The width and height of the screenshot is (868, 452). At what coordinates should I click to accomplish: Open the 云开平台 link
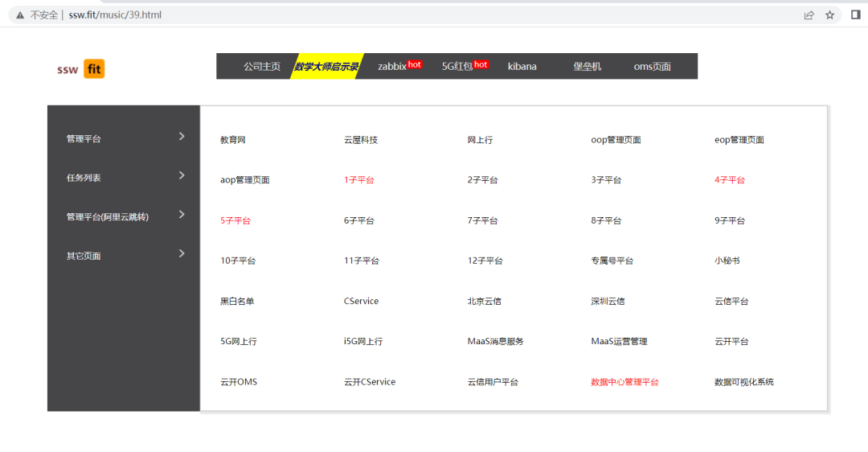click(x=731, y=341)
